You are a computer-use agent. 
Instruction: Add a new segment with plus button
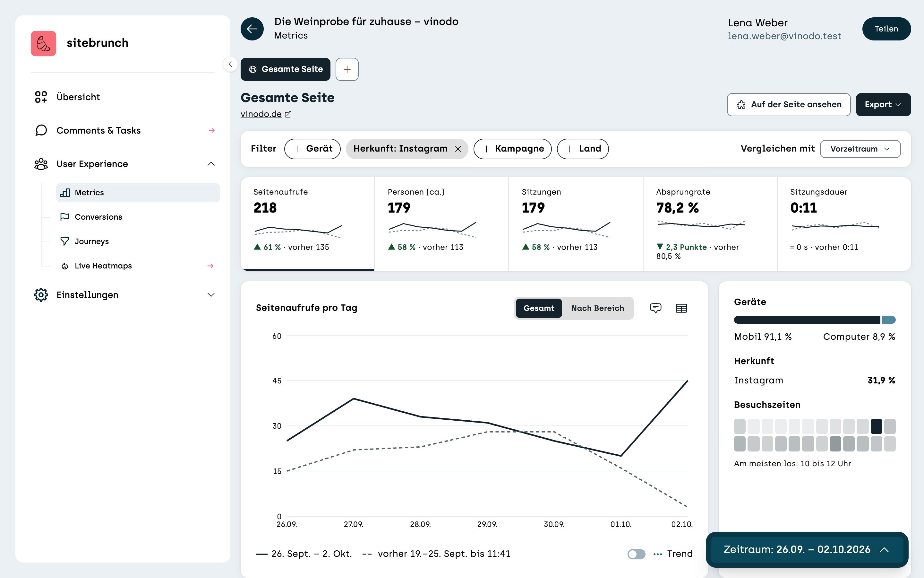coord(347,69)
